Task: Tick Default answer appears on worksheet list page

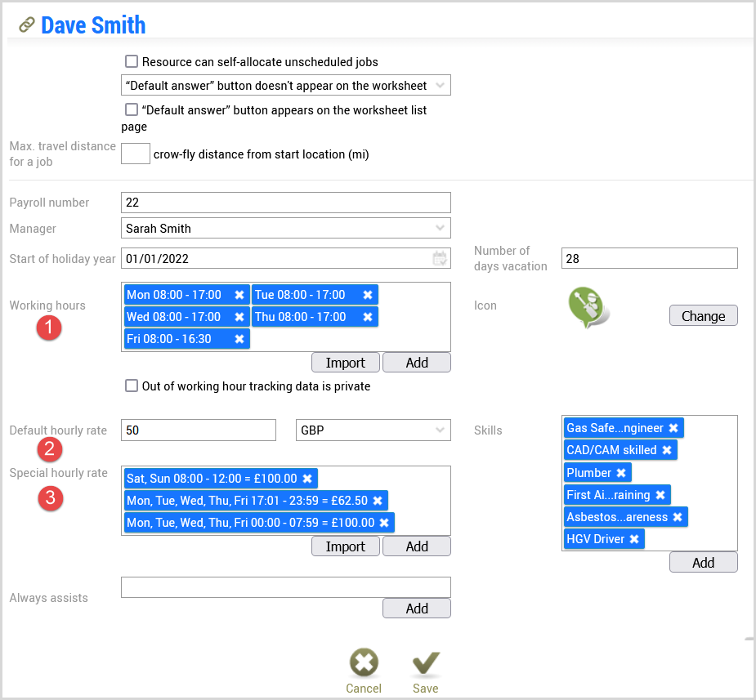Action: tap(132, 109)
